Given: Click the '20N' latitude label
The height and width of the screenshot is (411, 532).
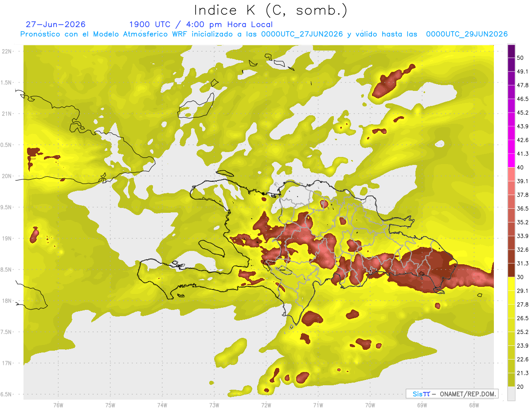Looking at the screenshot, I should pyautogui.click(x=7, y=176).
